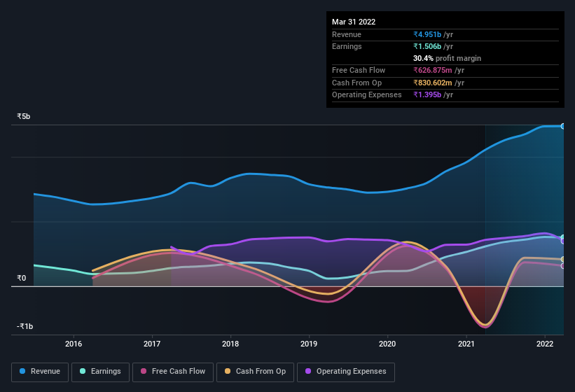This screenshot has width=575, height=392.
Task: Click the orange Cash From Op endpoint marker
Action: [x=562, y=260]
